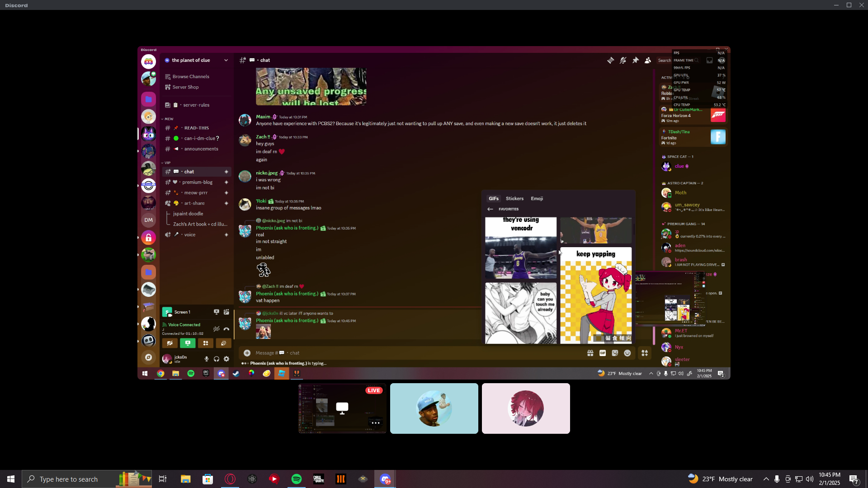The height and width of the screenshot is (488, 868).
Task: Open the Explore compass icon in server list
Action: [x=148, y=358]
